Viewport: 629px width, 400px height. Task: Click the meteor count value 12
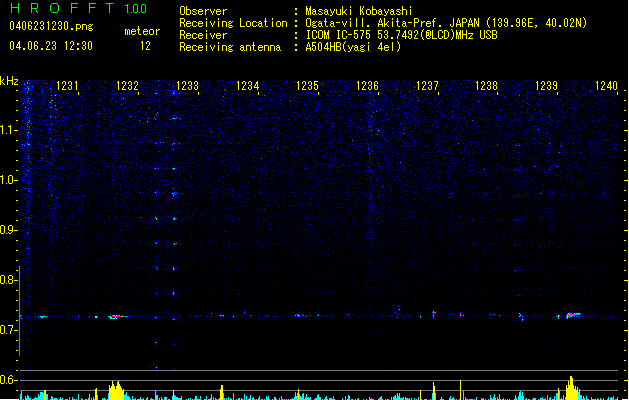(x=145, y=46)
